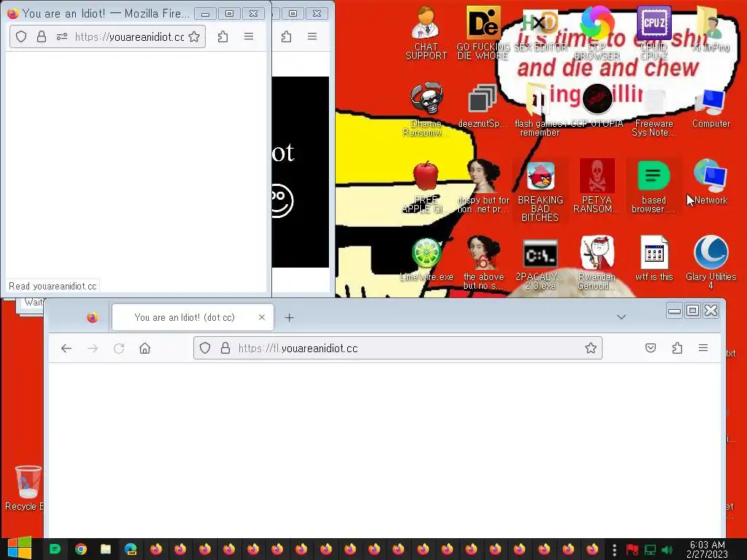Select the PETYA RANSOM... skull icon
This screenshot has height=560, width=747.
pyautogui.click(x=597, y=187)
